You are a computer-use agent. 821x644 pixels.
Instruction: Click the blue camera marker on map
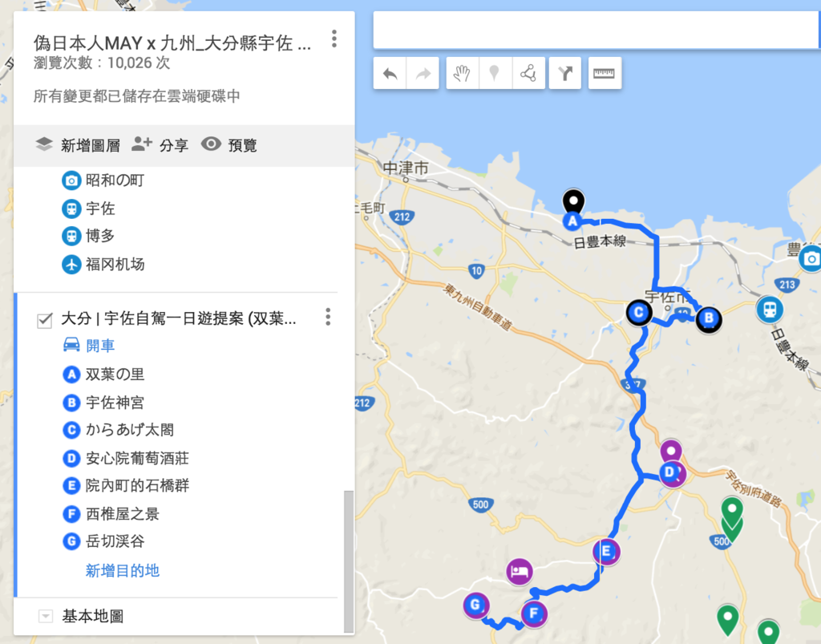[811, 259]
